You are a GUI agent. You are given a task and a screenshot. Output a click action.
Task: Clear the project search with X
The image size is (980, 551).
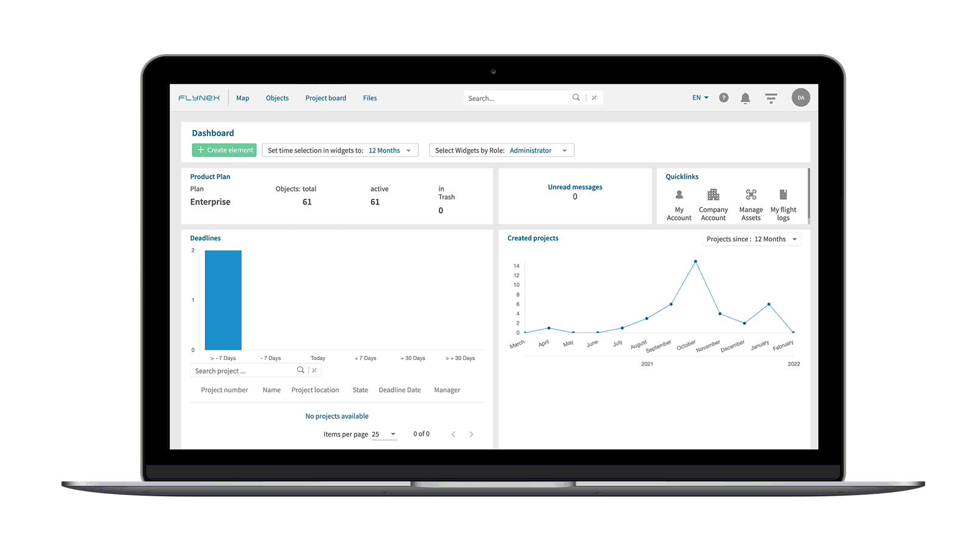[x=315, y=370]
